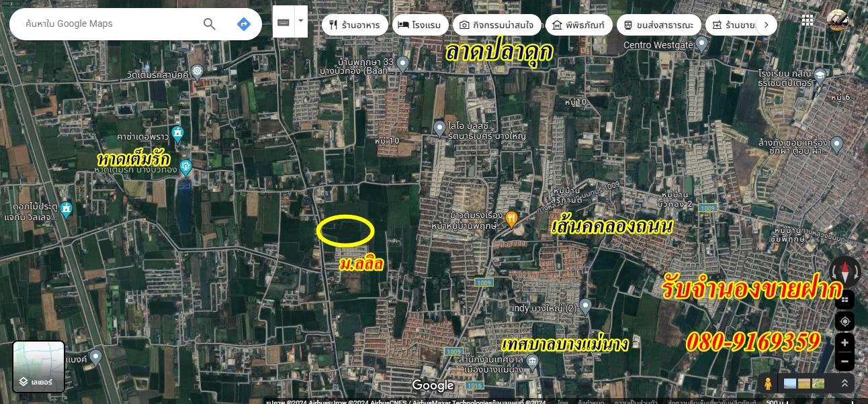Open directions with the blue arrow icon
The image size is (868, 404).
244,24
